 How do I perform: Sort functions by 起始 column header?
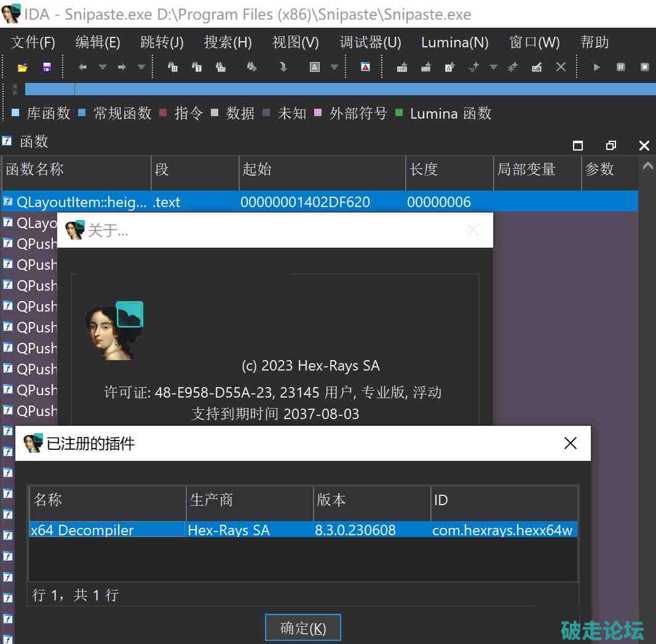322,170
